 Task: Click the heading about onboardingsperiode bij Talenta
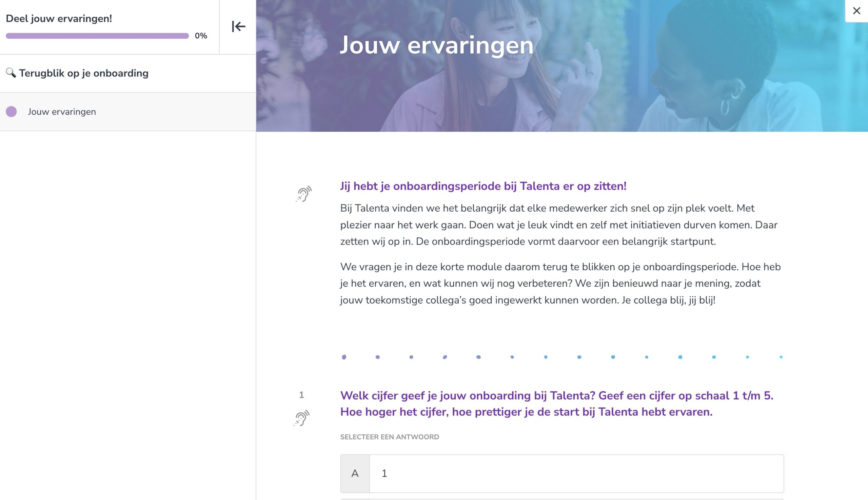[x=483, y=186]
